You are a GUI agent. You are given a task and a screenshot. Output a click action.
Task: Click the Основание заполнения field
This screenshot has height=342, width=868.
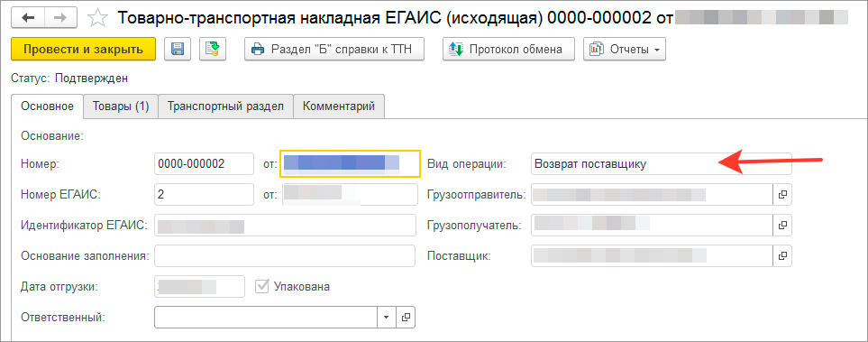click(285, 256)
